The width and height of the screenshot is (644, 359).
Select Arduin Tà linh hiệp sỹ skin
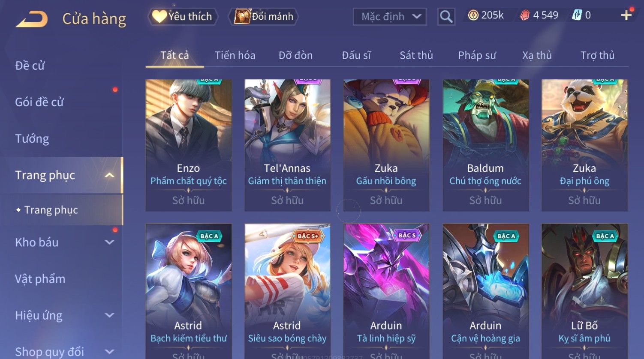(386, 291)
